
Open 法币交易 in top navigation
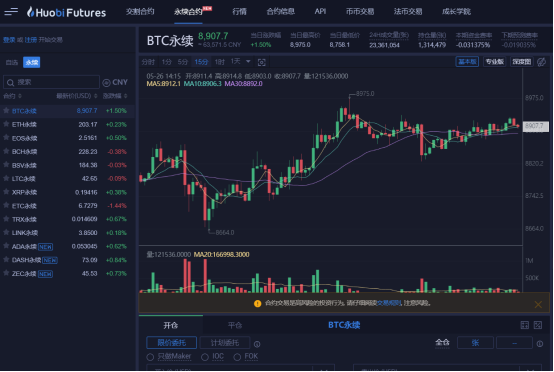point(408,12)
